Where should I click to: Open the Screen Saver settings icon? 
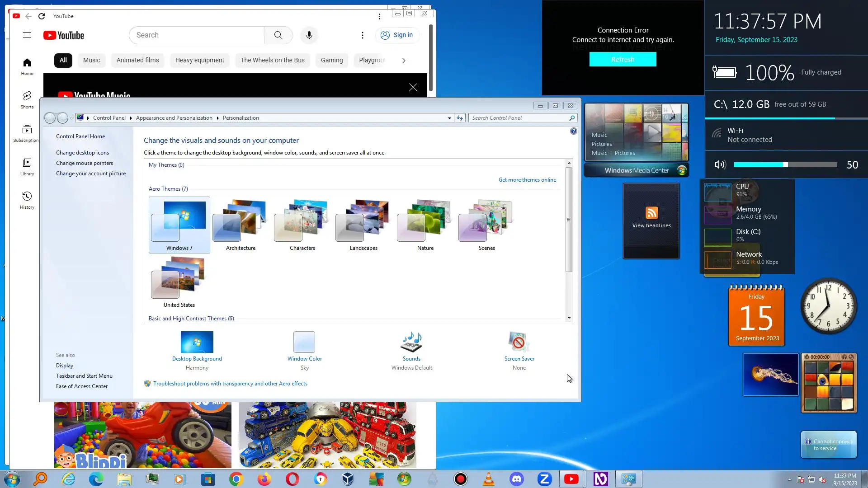[x=519, y=342]
